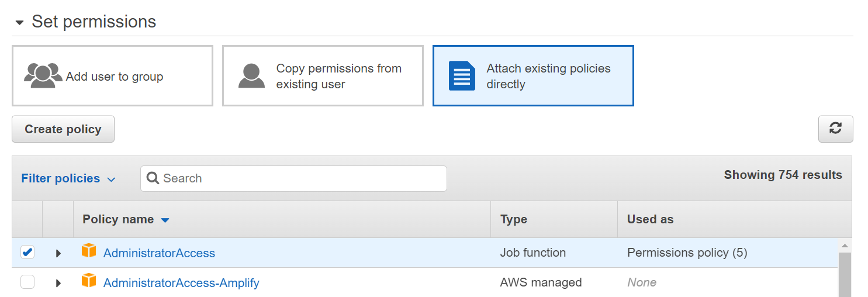
Task: Select the Add user to group option
Action: pyautogui.click(x=112, y=76)
